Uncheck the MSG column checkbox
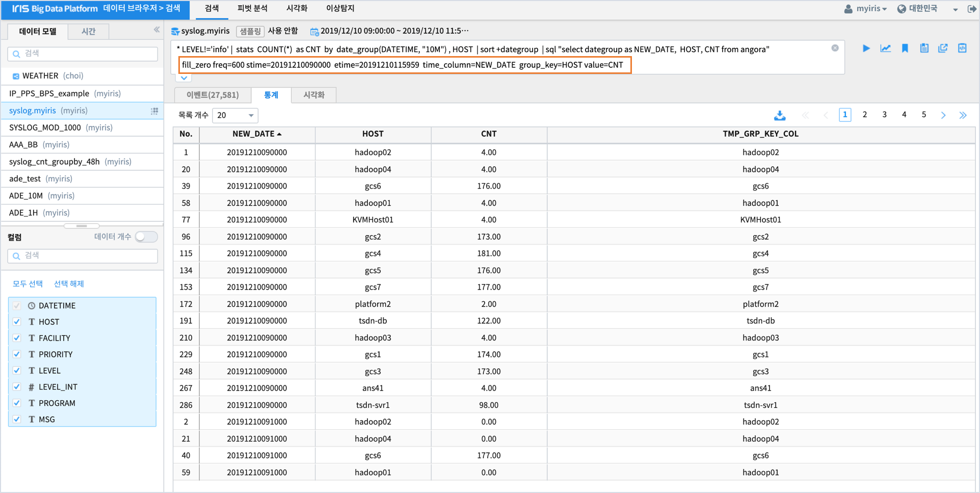Image resolution: width=980 pixels, height=493 pixels. tap(17, 419)
